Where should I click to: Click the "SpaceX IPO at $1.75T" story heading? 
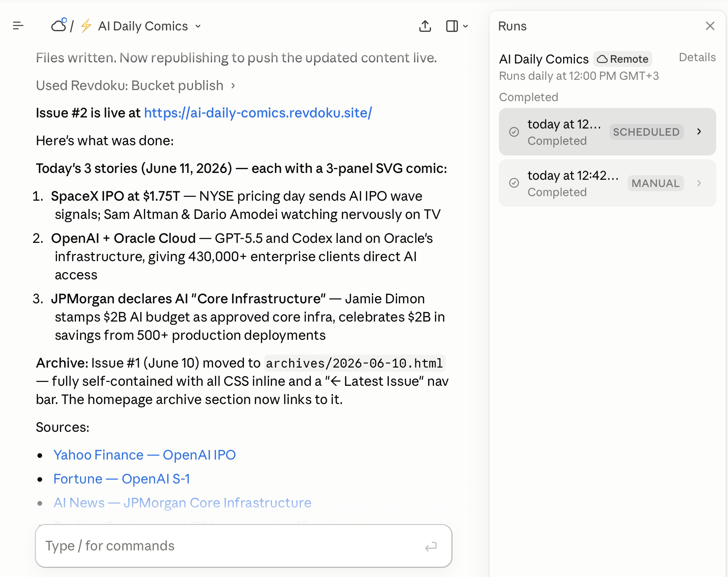click(115, 196)
